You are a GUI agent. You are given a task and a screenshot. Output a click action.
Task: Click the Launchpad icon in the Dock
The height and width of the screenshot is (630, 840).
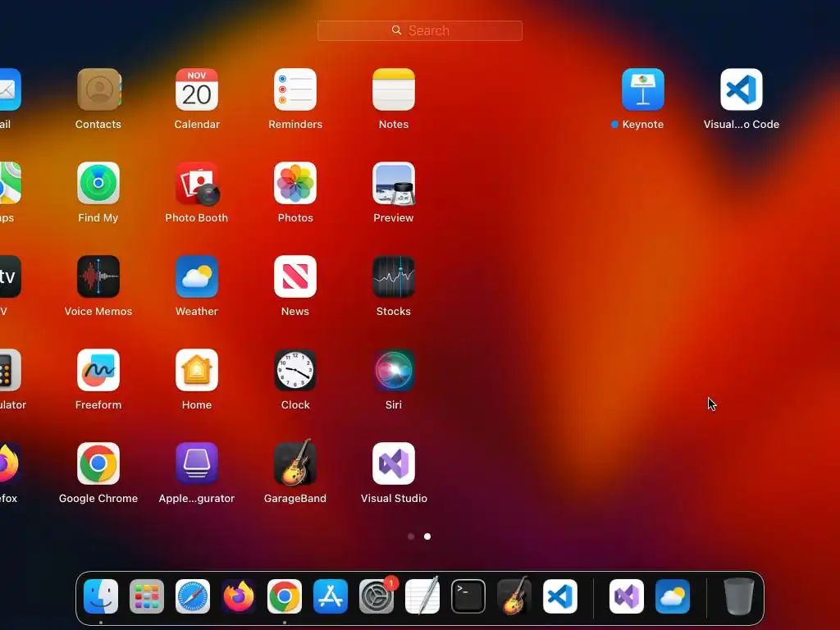click(147, 596)
